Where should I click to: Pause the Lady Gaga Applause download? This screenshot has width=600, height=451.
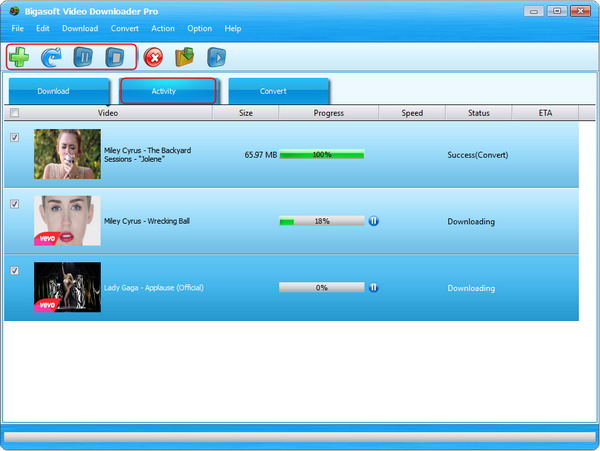pyautogui.click(x=373, y=288)
